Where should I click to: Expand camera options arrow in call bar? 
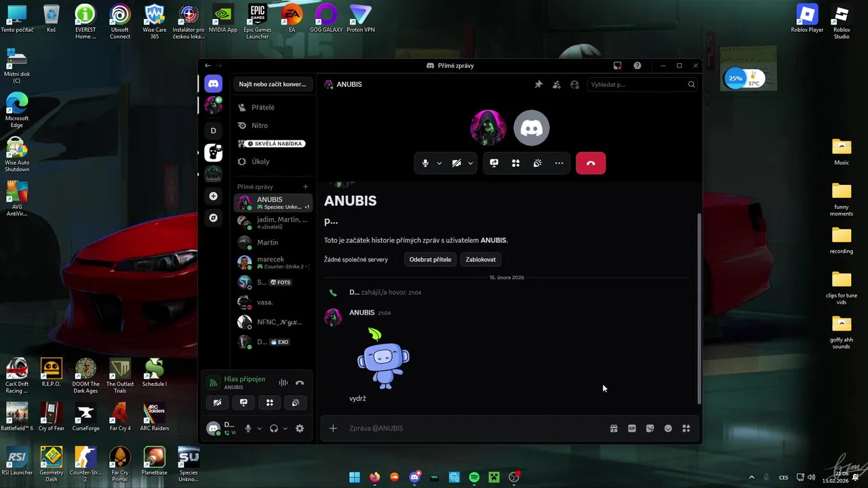pos(471,163)
